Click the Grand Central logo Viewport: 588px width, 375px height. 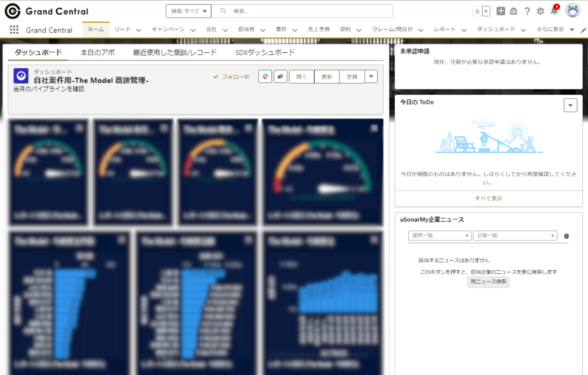[46, 11]
